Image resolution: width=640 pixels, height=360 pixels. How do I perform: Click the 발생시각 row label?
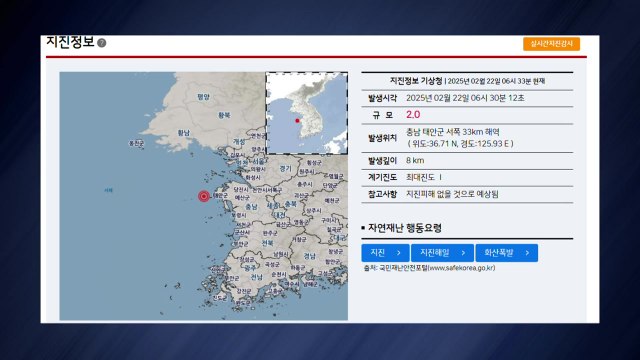pyautogui.click(x=382, y=98)
